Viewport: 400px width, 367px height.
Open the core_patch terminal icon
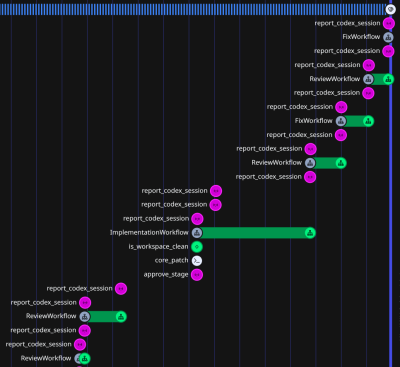click(x=197, y=261)
